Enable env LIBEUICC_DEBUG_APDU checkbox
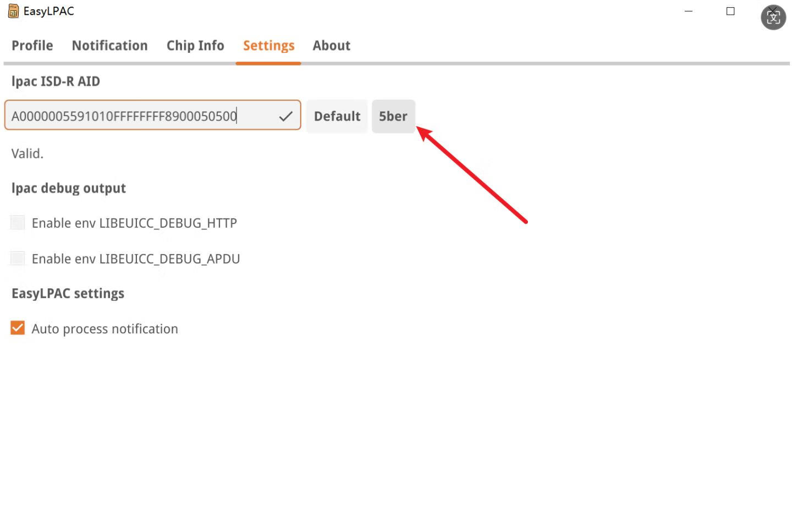Image resolution: width=792 pixels, height=532 pixels. pos(18,259)
